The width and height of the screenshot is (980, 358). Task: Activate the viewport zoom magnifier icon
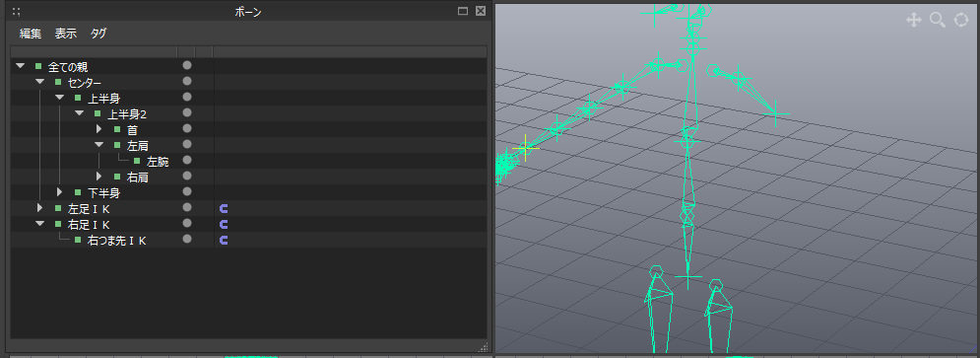pos(938,20)
